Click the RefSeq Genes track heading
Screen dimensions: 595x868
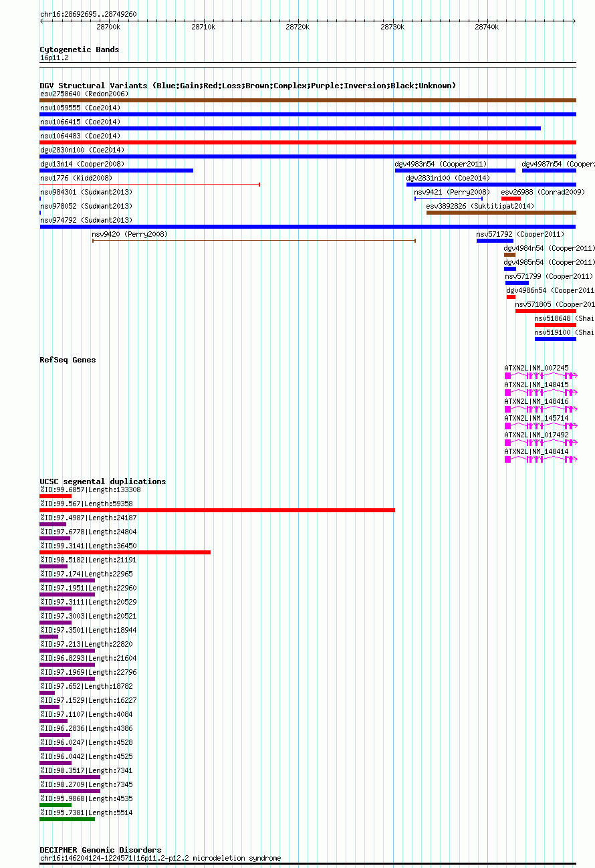68,360
